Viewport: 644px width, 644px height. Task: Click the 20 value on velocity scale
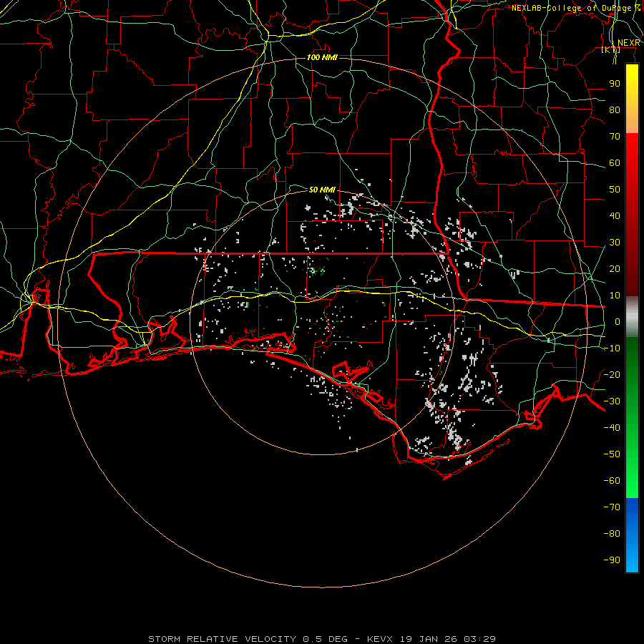tap(615, 268)
